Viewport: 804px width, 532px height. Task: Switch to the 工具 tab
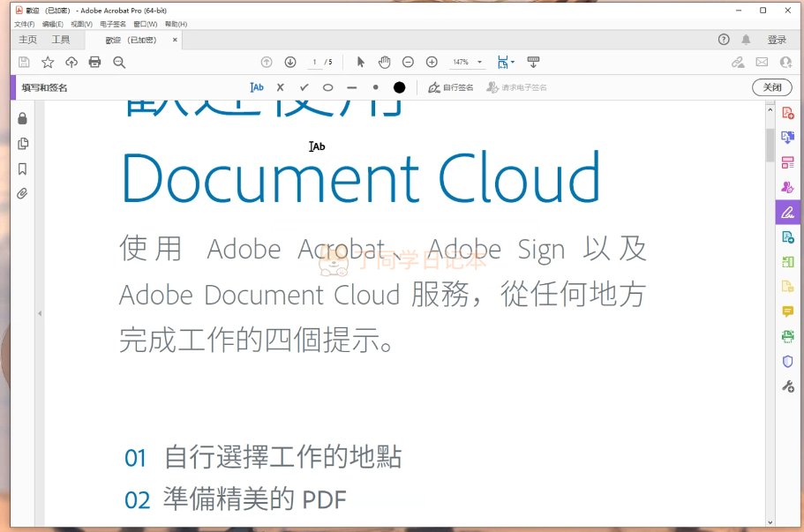[x=60, y=40]
